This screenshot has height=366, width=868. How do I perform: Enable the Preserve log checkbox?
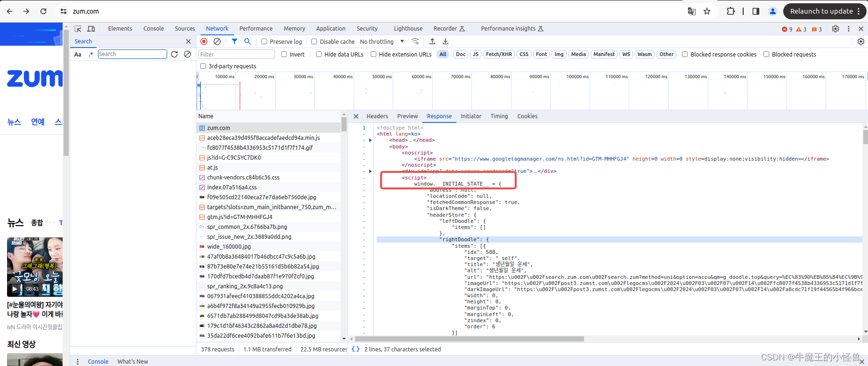click(264, 41)
